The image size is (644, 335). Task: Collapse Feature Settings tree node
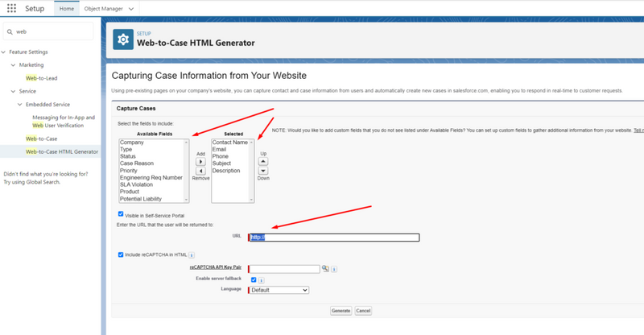click(4, 52)
